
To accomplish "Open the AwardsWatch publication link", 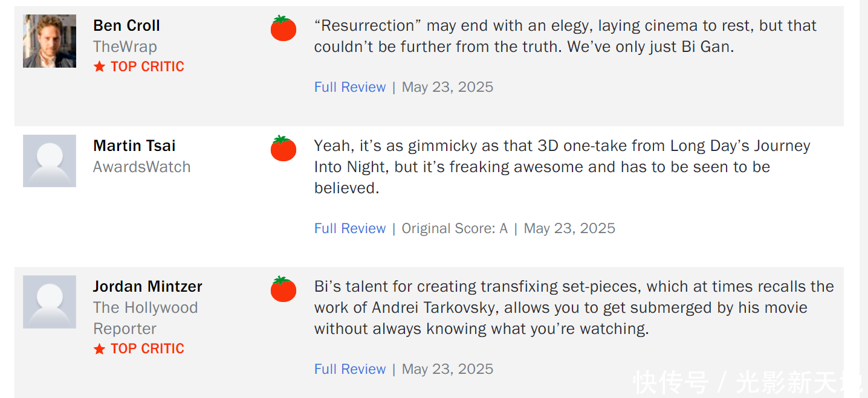I will coord(141,167).
